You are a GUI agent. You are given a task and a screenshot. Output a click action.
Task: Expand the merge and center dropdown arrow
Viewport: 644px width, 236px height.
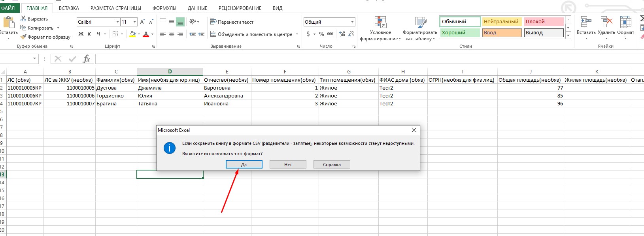297,34
